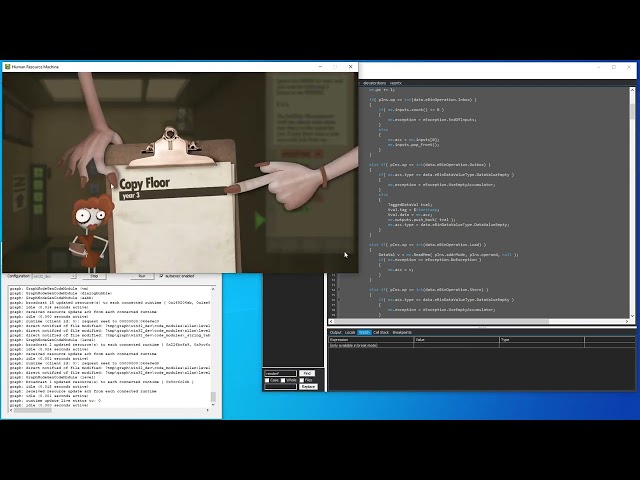Click the search text field in the find panel
This screenshot has height=480, width=640.
[x=280, y=373]
